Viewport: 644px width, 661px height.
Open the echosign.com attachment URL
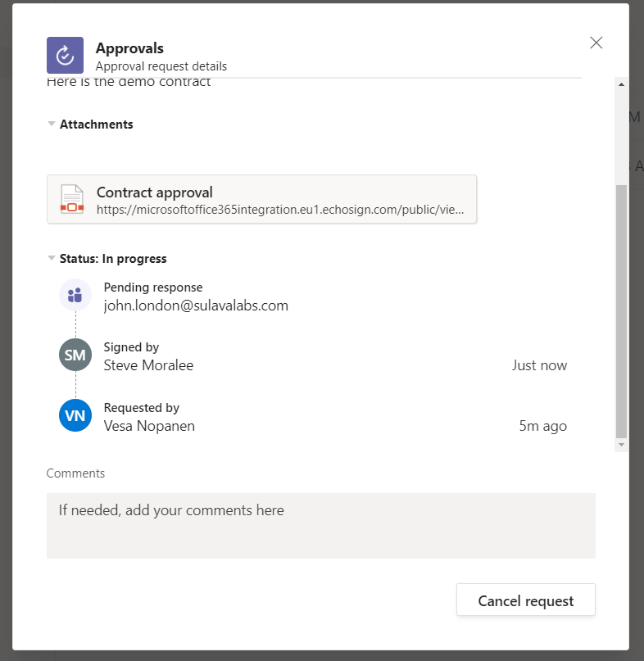point(280,210)
